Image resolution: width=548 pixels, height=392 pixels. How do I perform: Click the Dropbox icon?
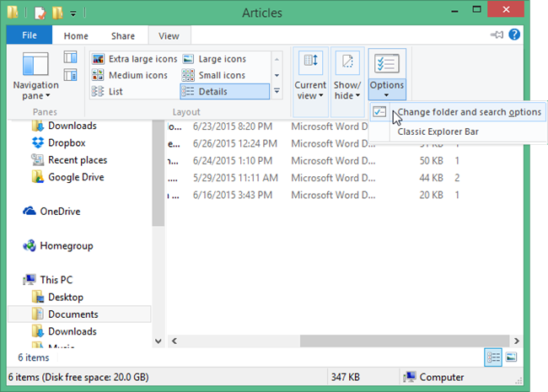(x=38, y=142)
